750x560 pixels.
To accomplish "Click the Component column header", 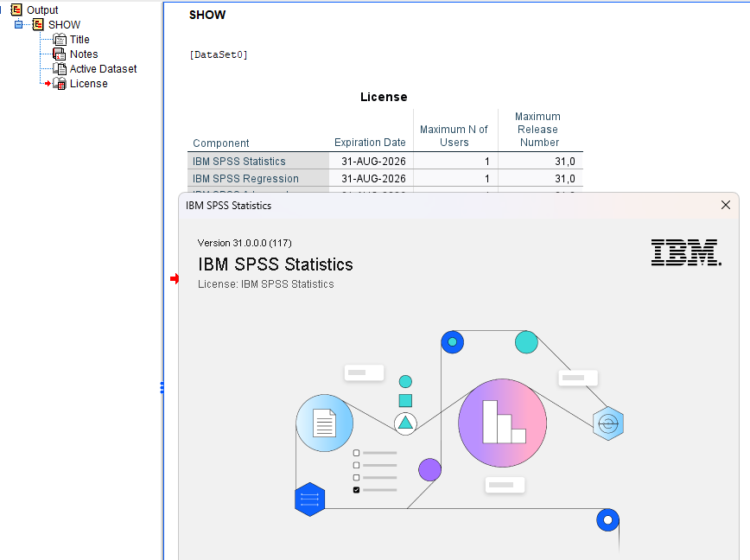I will 221,143.
